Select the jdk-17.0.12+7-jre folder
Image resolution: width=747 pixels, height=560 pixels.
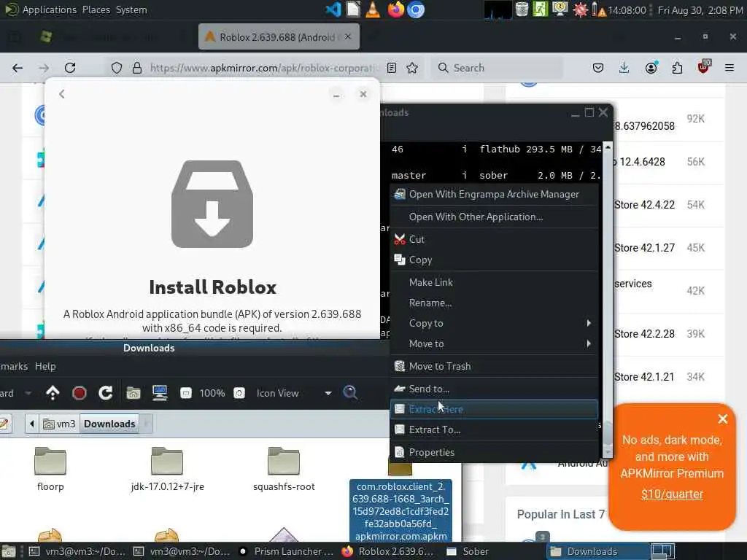pyautogui.click(x=167, y=469)
